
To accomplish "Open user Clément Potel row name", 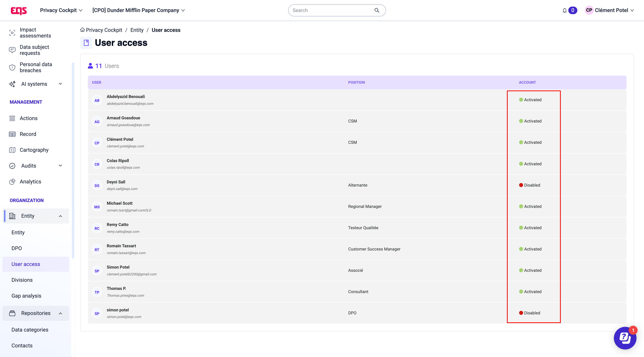I will pos(120,139).
